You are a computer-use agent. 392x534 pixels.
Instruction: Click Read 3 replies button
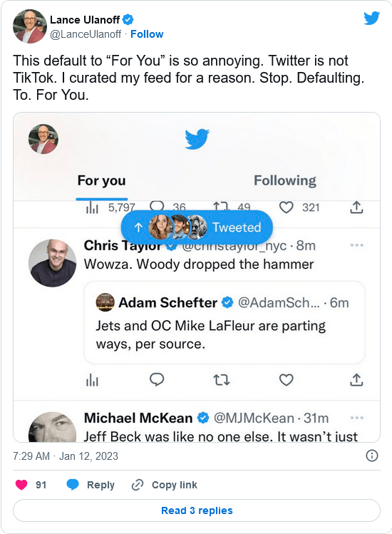pyautogui.click(x=197, y=510)
